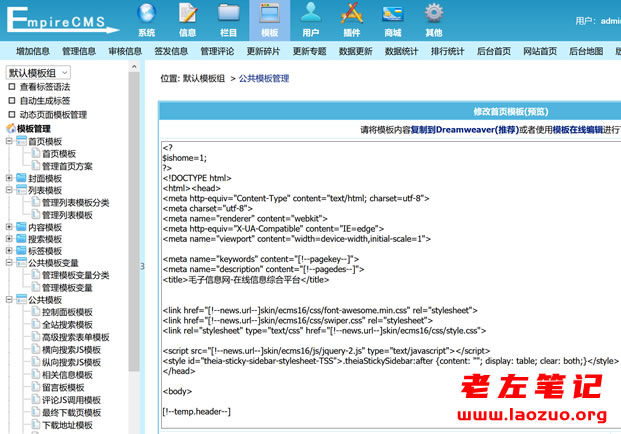Open the 栏目 (Column) folder icon
621x434 pixels.
[229, 17]
